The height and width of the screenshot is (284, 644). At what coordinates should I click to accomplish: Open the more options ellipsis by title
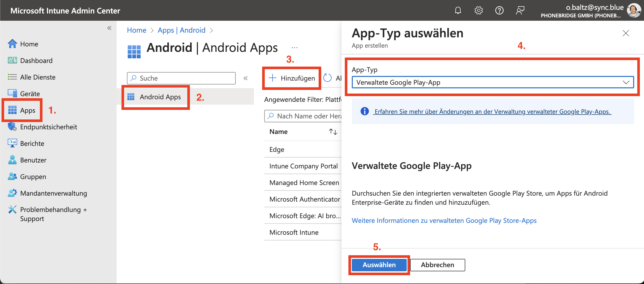(x=295, y=48)
